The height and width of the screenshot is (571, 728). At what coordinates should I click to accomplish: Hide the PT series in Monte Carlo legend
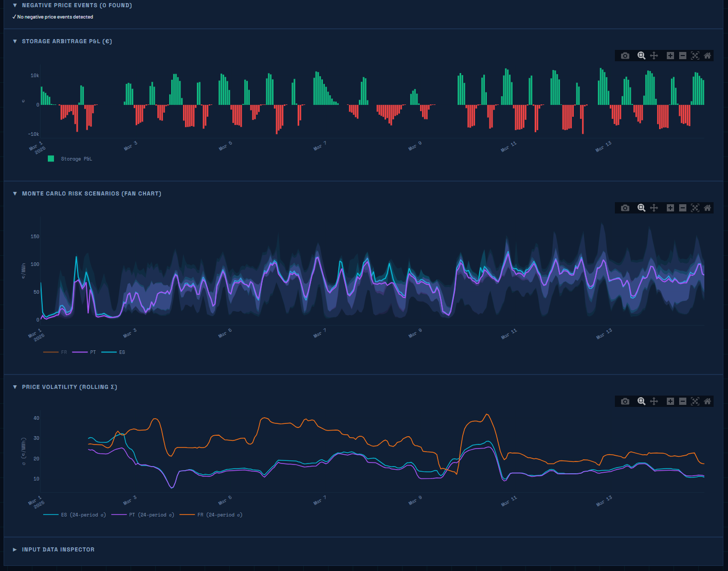point(84,352)
